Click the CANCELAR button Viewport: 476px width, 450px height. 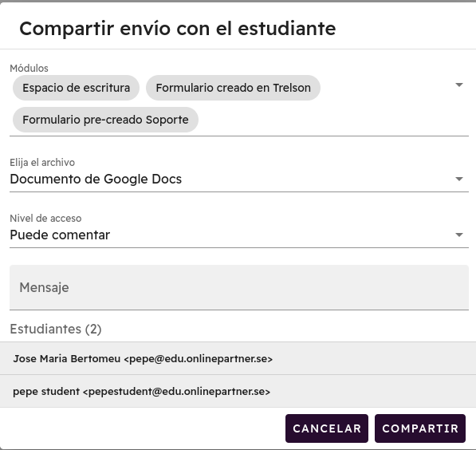(327, 428)
